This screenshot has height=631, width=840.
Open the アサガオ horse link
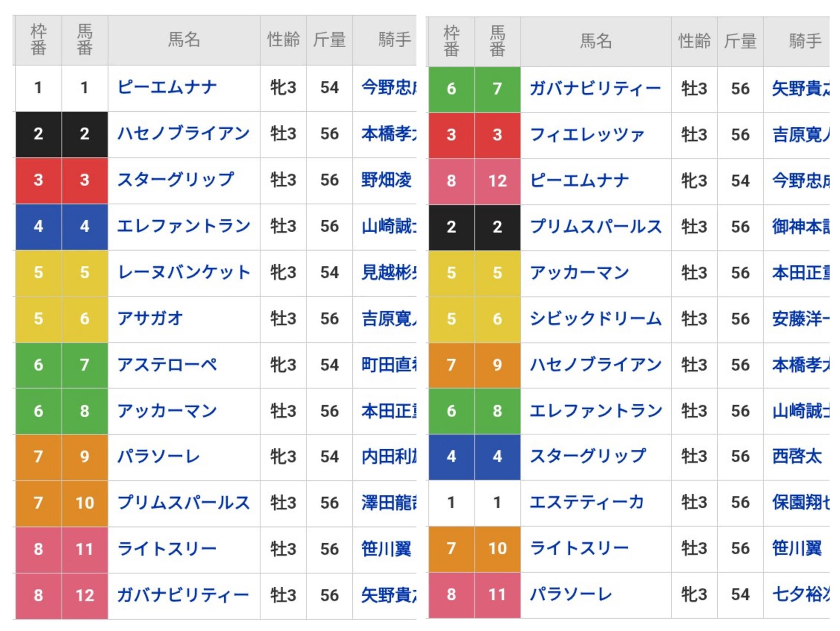(x=150, y=319)
